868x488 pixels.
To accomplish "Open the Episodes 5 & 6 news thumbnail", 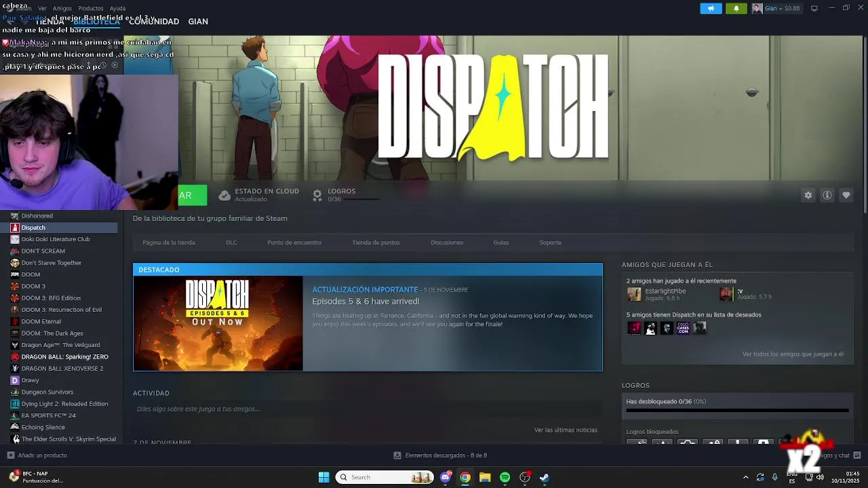I will (x=218, y=323).
